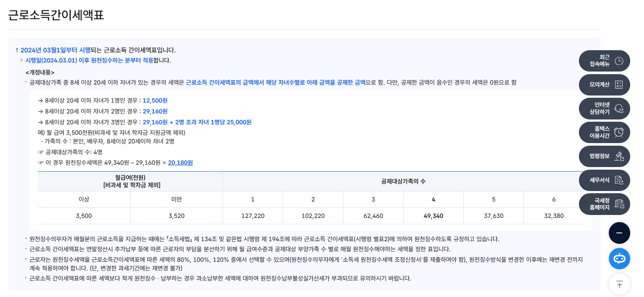Select the 29,160원 amount for two children
Image resolution: width=644 pixels, height=297 pixels.
[x=155, y=111]
